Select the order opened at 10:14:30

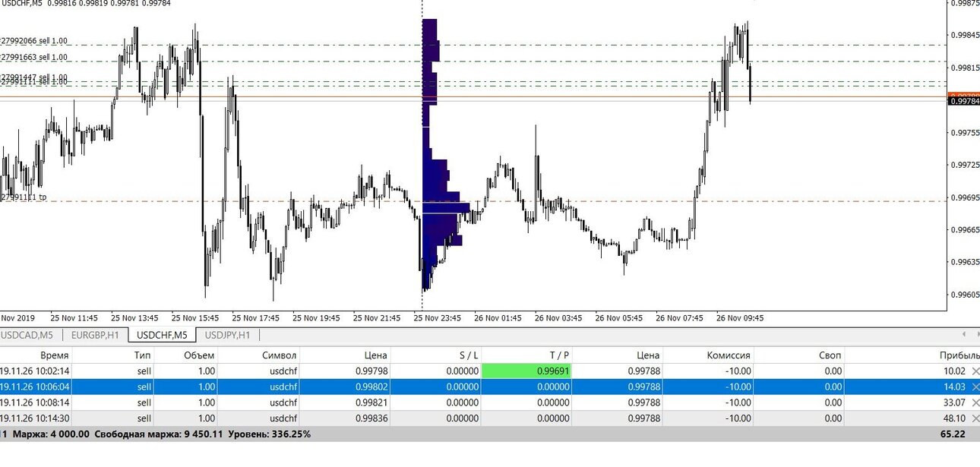click(x=490, y=418)
